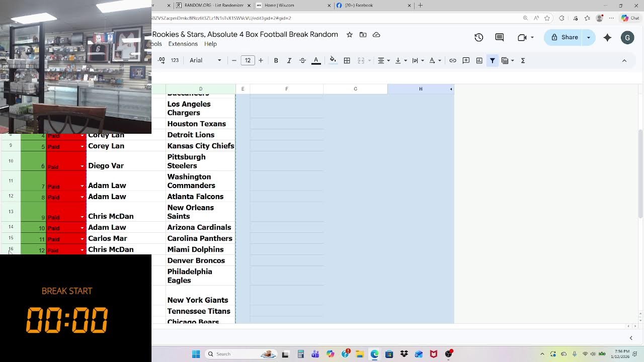Click the font size field showing 12
This screenshot has width=644, height=362.
coord(248,60)
